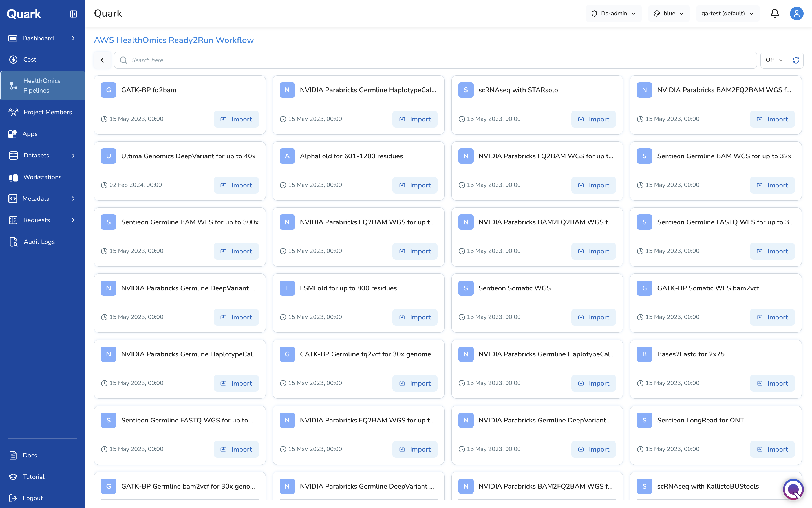Expand the Metadata submenu chevron
The image size is (812, 508).
point(73,199)
